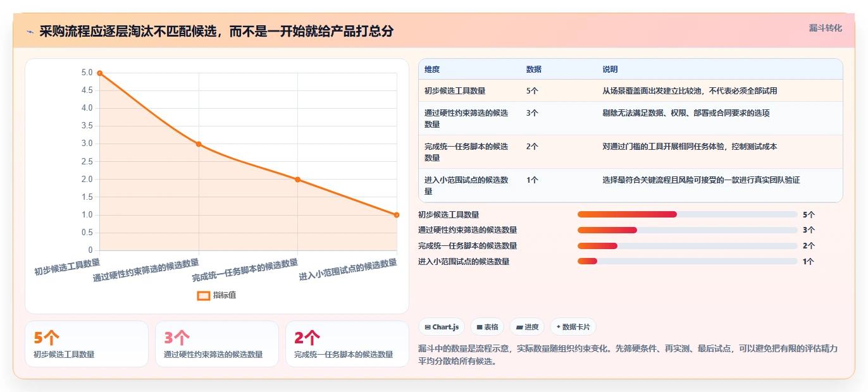The width and height of the screenshot is (868, 392).
Task: Click the chart data point at 5.0
Action: tap(100, 73)
